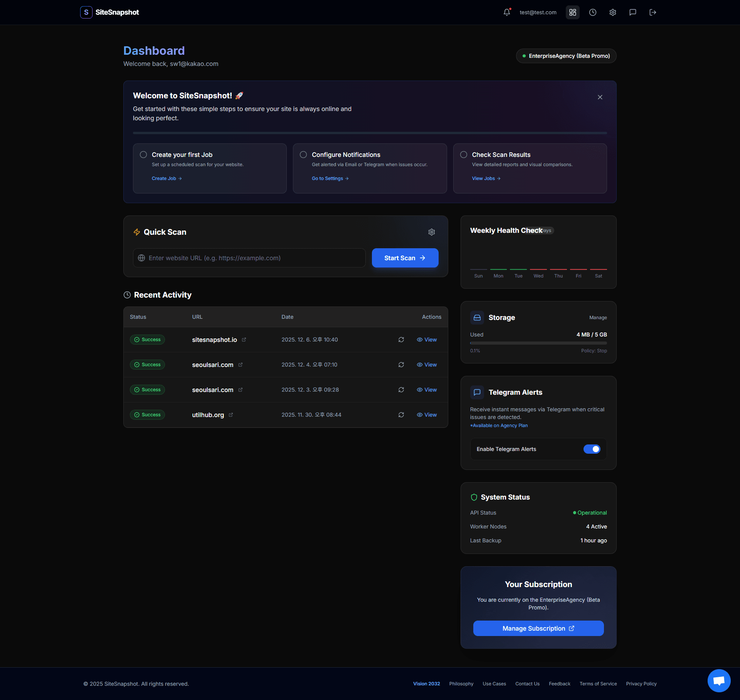Click the Start Scan button

pyautogui.click(x=405, y=257)
